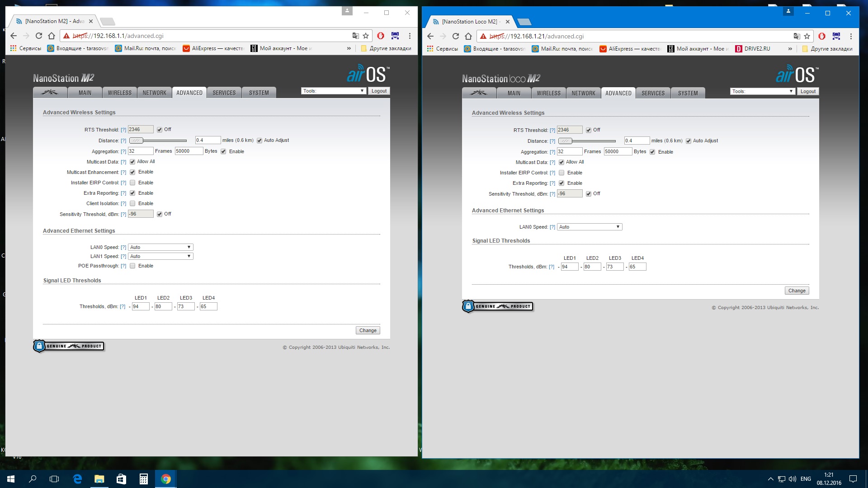Open RTS Threshold help link in left window
The image size is (868, 488).
[x=123, y=130]
